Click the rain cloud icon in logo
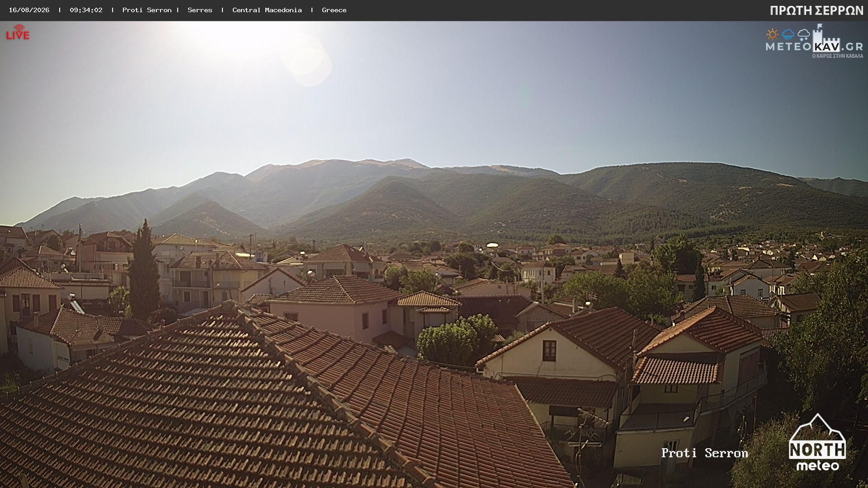 coord(788,35)
